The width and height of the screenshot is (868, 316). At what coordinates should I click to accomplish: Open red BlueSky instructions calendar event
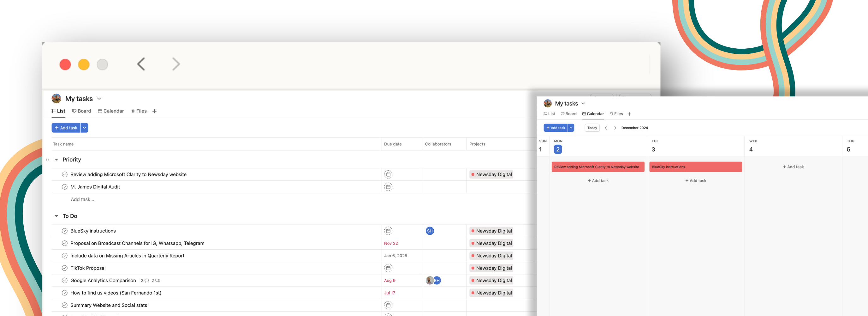coord(695,167)
